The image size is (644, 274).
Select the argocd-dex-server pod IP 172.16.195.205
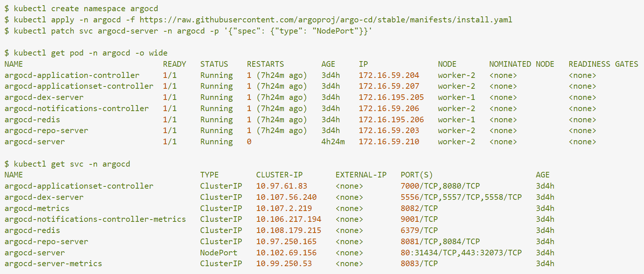pyautogui.click(x=391, y=97)
